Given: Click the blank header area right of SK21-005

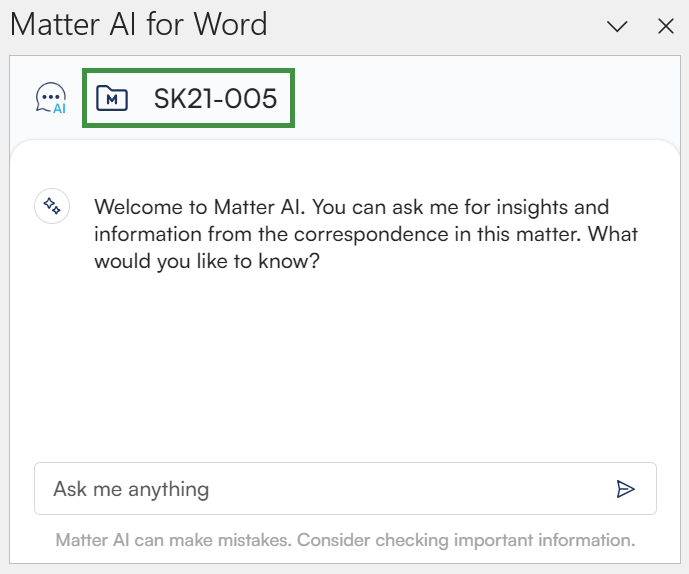Looking at the screenshot, I should pos(480,98).
